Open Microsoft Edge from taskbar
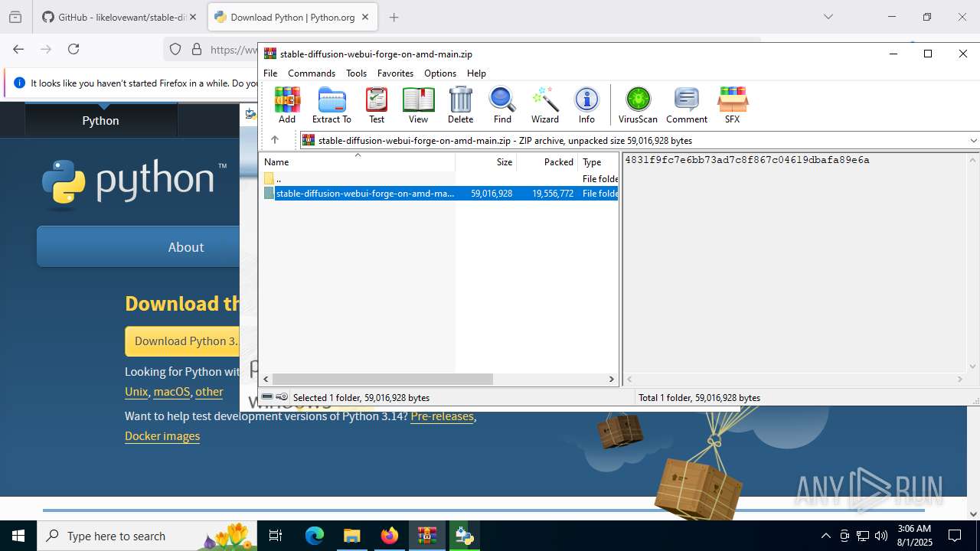The image size is (980, 551). pos(315,536)
